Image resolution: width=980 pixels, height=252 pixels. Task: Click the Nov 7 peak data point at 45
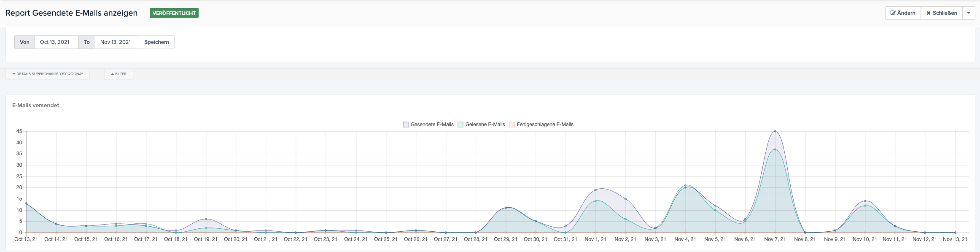[775, 131]
